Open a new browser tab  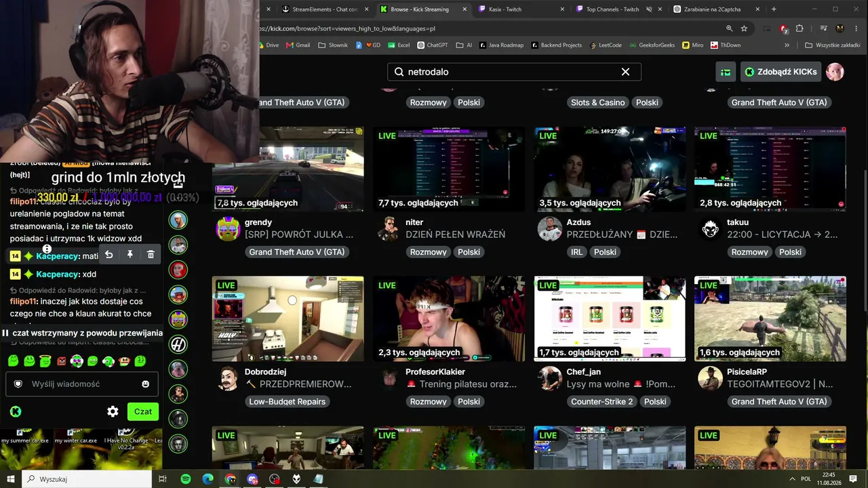774,9
